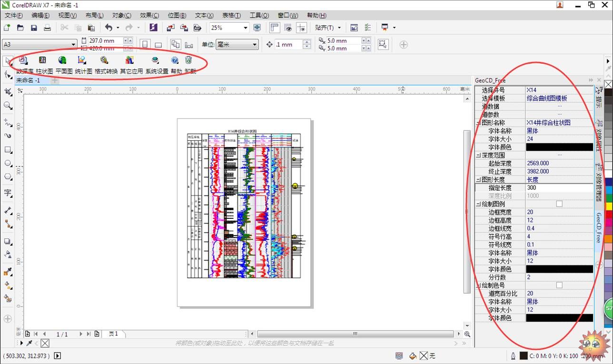
Task: Switch to the 未命名-1 document tab
Action: (29, 80)
